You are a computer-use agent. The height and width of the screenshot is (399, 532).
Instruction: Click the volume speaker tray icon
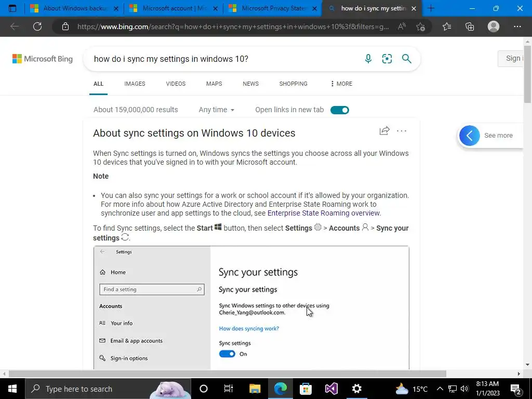click(464, 389)
